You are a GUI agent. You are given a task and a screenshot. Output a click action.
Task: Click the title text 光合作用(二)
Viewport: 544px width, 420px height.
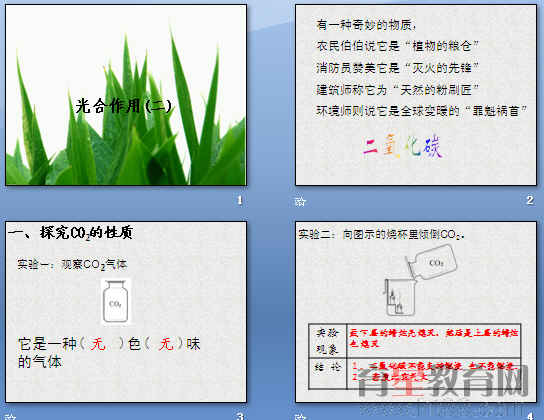pyautogui.click(x=124, y=106)
